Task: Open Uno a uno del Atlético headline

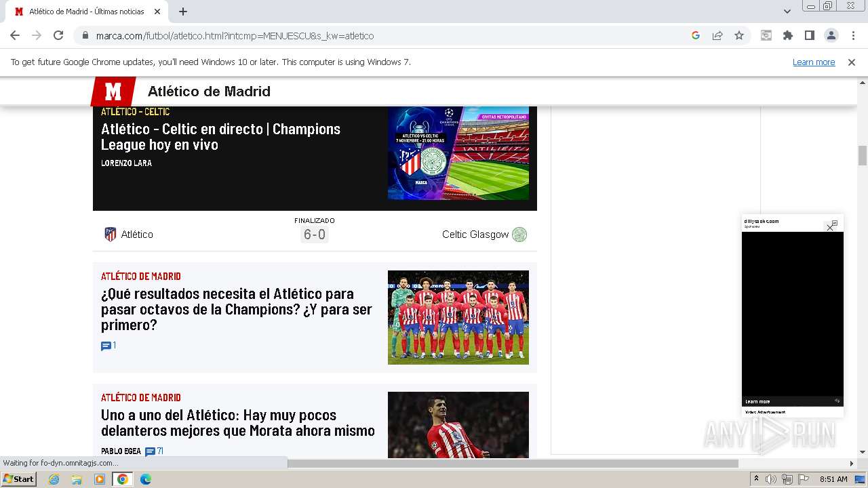Action: coord(238,423)
